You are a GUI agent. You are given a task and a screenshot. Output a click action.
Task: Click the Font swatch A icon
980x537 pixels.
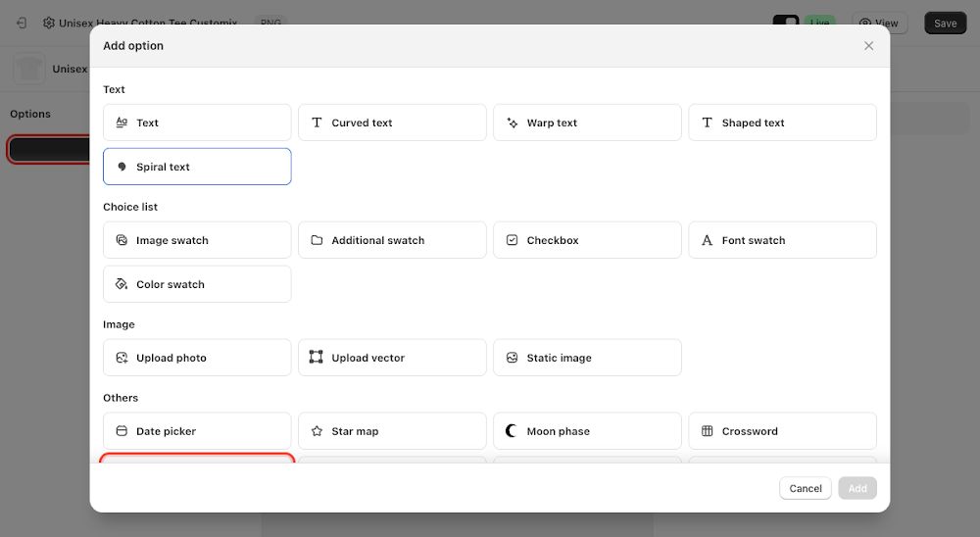tap(707, 240)
